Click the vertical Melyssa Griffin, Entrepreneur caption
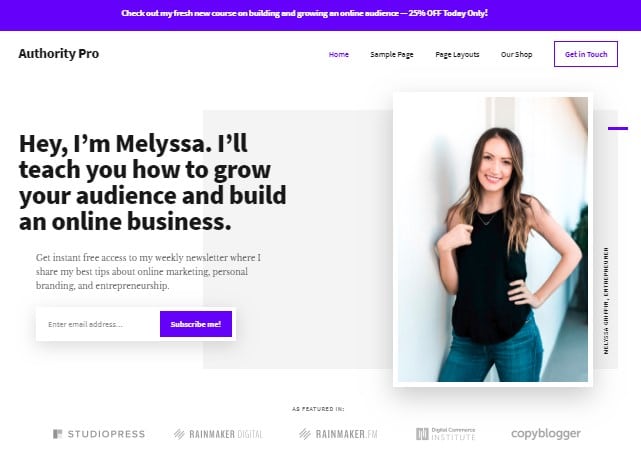The height and width of the screenshot is (451, 641). (605, 301)
